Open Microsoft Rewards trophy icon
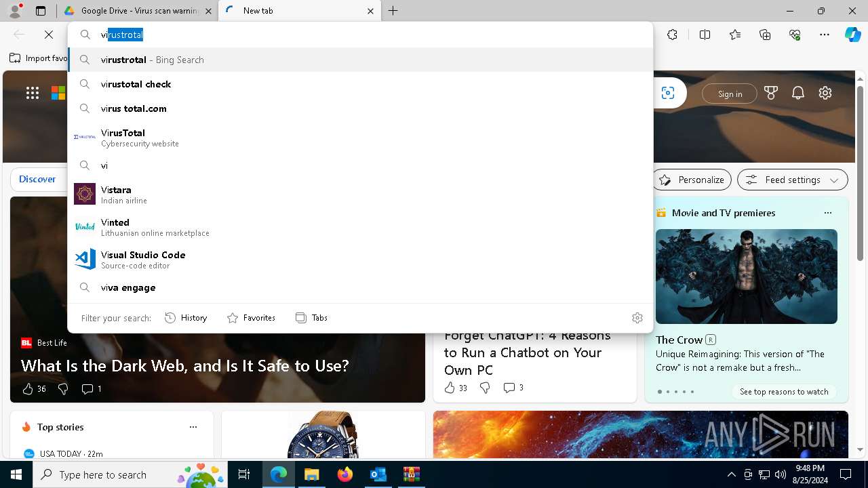This screenshot has width=868, height=488. point(771,93)
